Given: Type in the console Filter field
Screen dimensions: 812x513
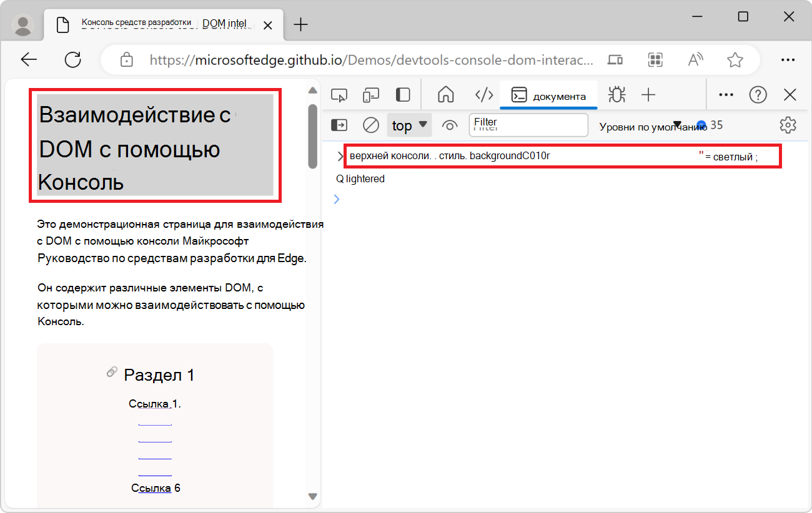Looking at the screenshot, I should [x=528, y=125].
